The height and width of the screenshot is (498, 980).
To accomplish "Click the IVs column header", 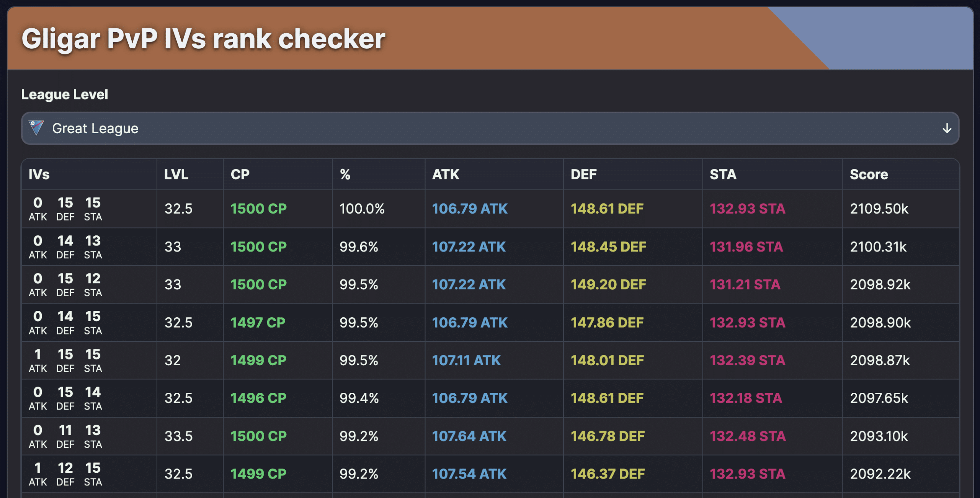I will click(39, 175).
